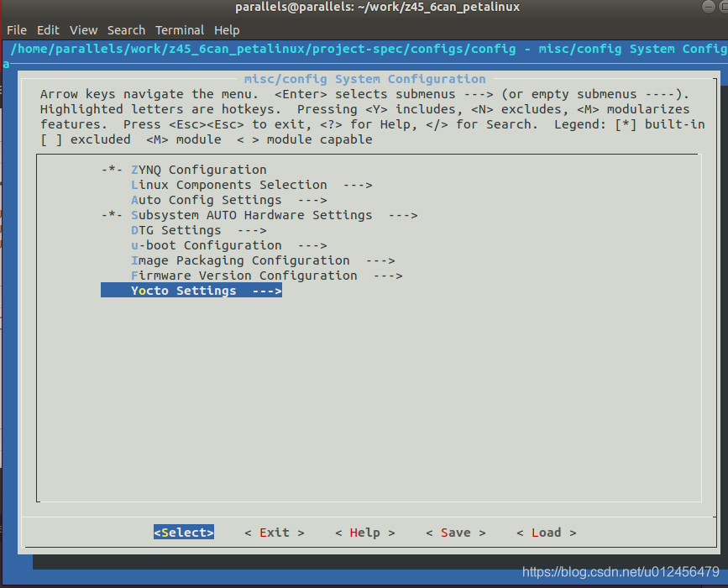Open Subsystem AUTO Hardware Settings submenu

tap(259, 215)
